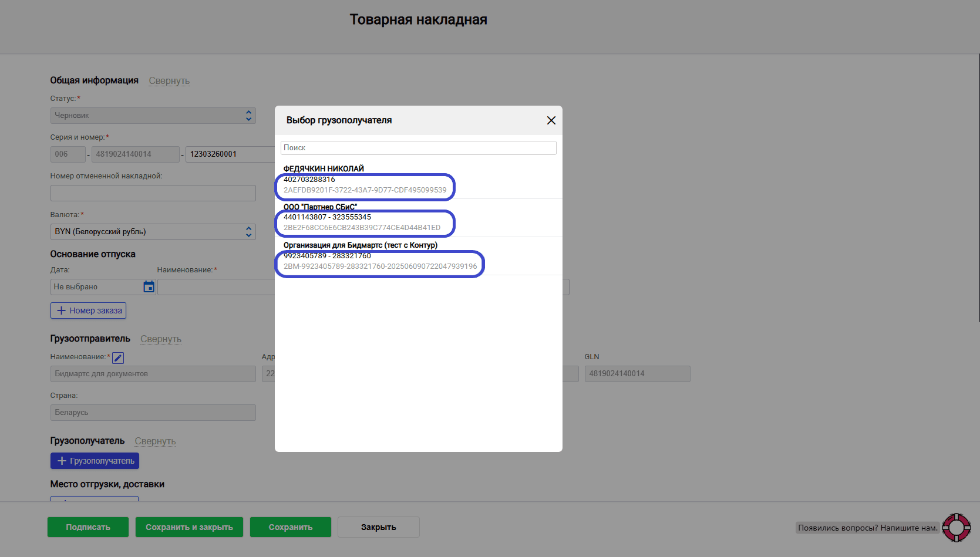Click the plus icon on Номер заказа
This screenshot has height=557, width=980.
[61, 310]
